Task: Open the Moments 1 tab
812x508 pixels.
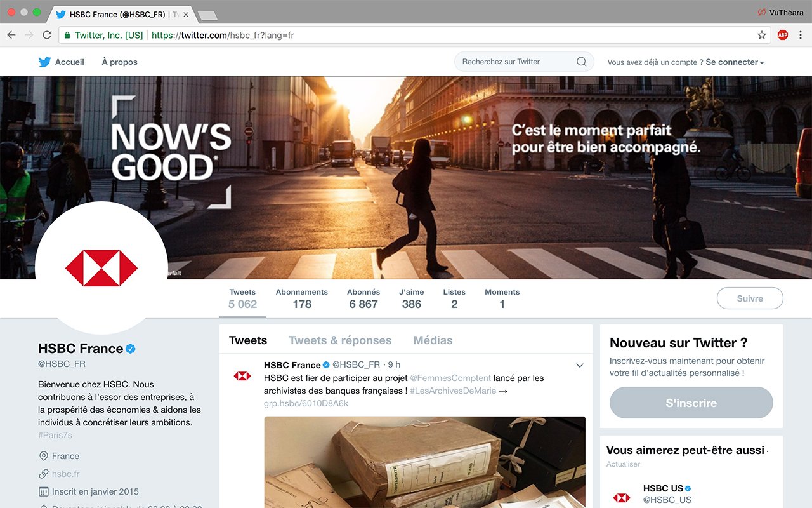Action: 502,298
